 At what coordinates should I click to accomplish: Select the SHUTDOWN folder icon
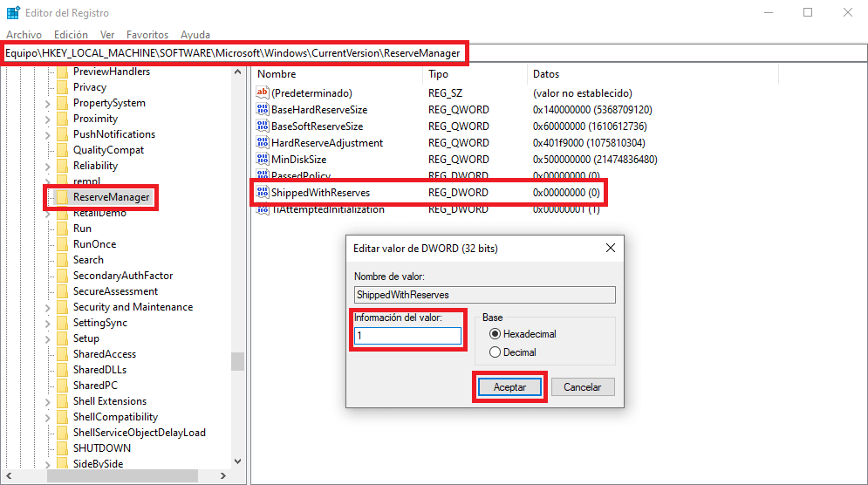(63, 447)
